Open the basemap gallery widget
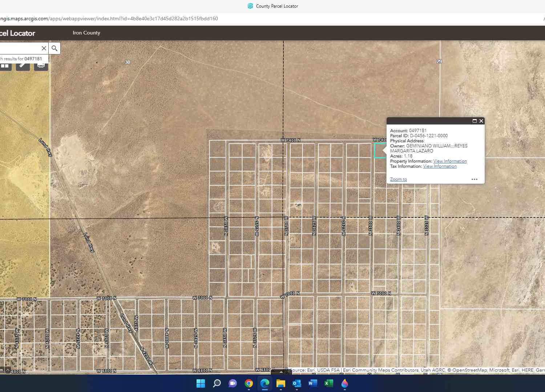Image resolution: width=545 pixels, height=392 pixels. [5, 65]
